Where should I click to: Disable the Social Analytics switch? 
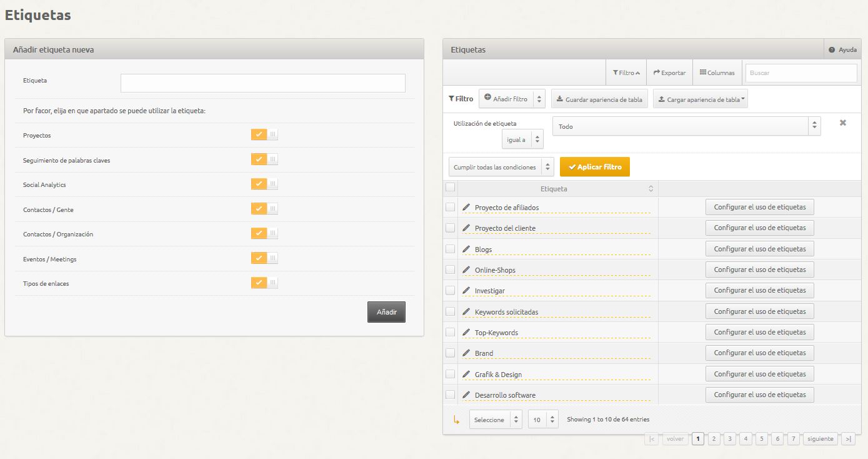coord(264,184)
